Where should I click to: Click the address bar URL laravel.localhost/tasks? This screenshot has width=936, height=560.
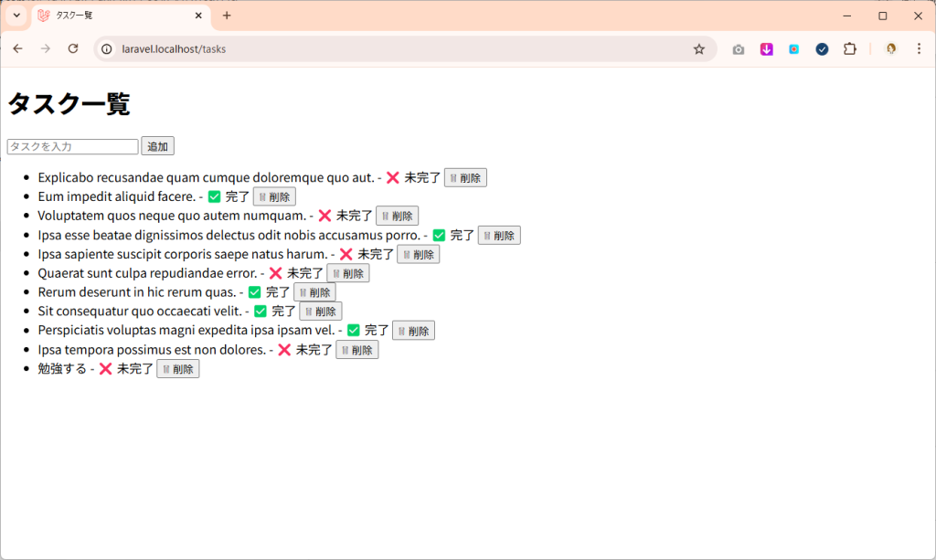point(174,49)
